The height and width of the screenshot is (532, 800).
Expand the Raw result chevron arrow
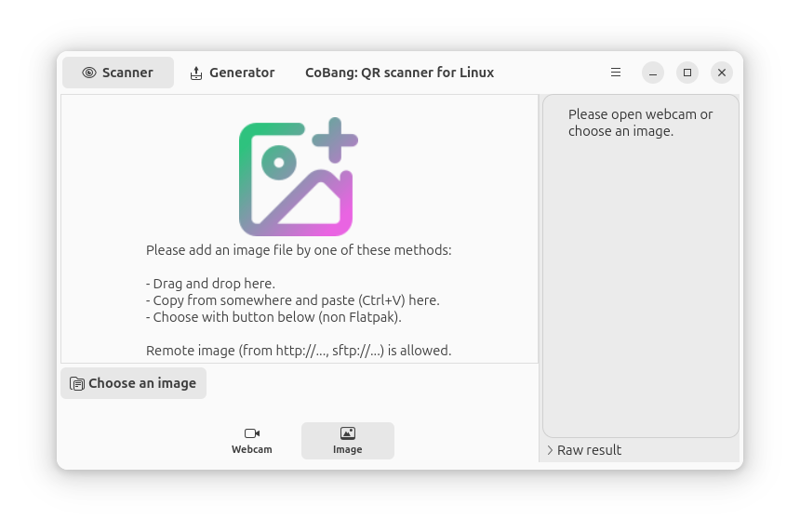click(550, 450)
